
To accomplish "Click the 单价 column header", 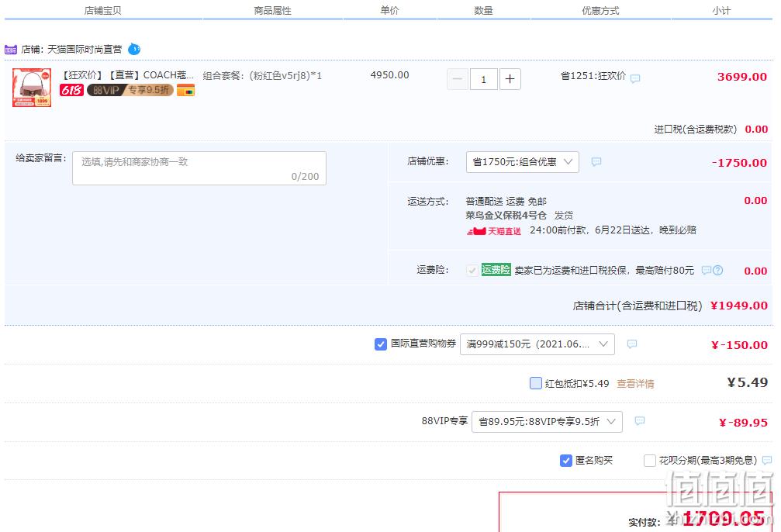I will click(389, 10).
